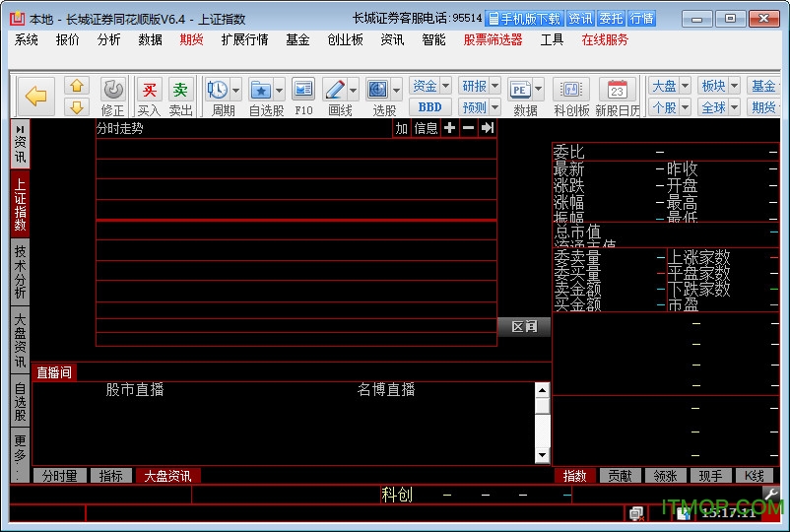The image size is (790, 532).
Task: Select the 上证指数 side tab
Action: (x=20, y=204)
